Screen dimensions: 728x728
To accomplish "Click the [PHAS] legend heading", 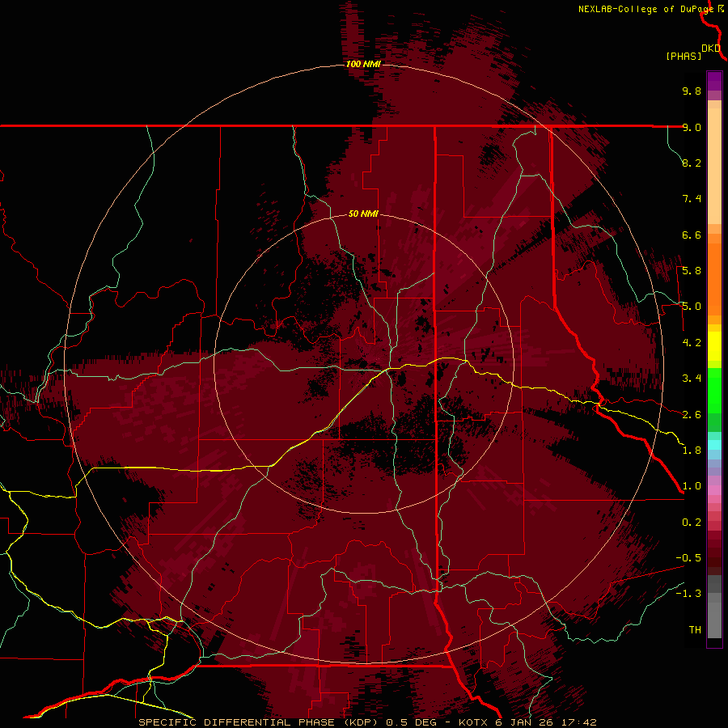I will (x=684, y=56).
